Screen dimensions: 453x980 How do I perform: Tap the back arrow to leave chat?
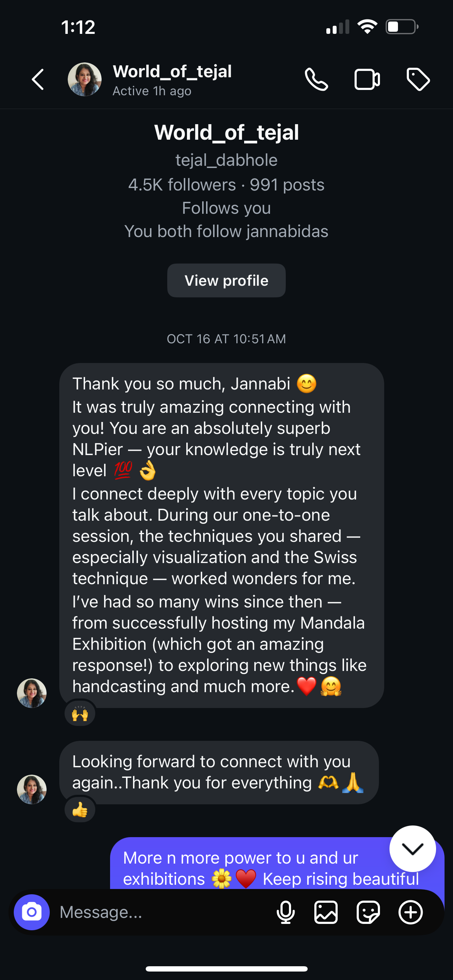click(x=38, y=79)
